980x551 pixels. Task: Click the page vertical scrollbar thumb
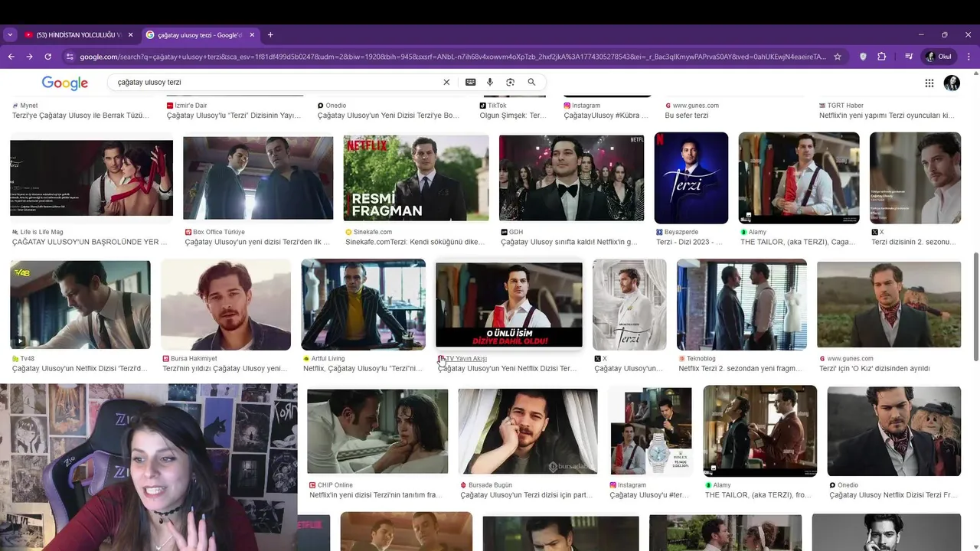975,306
